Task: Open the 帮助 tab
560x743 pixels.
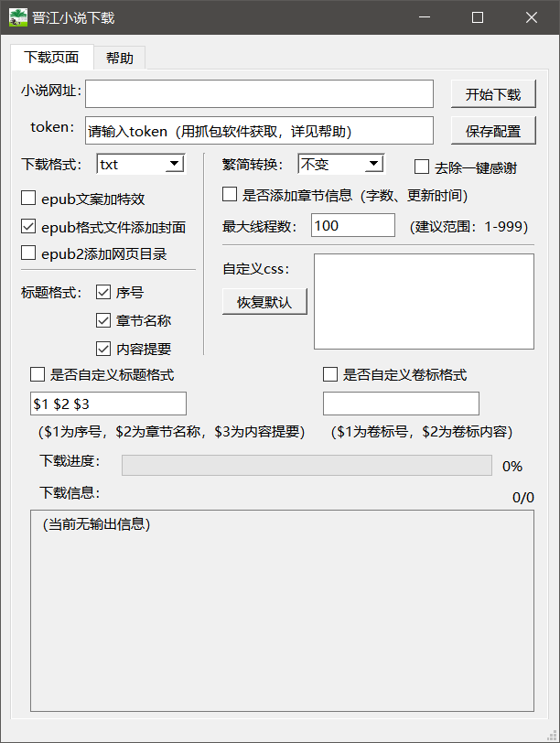Action: pyautogui.click(x=119, y=58)
